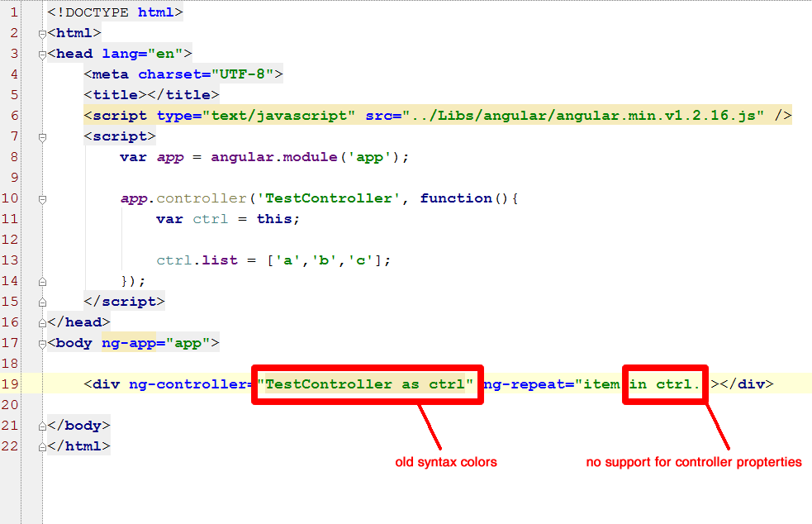Click fold end marker beside closing script tag

42,302
